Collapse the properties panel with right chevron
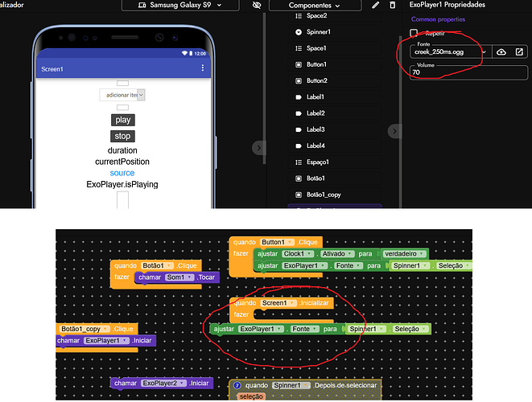Viewport: 532px width, 402px height. tap(394, 131)
